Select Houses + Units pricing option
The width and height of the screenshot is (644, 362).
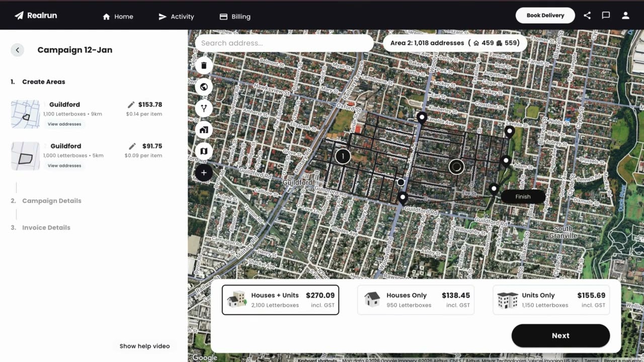tap(280, 300)
